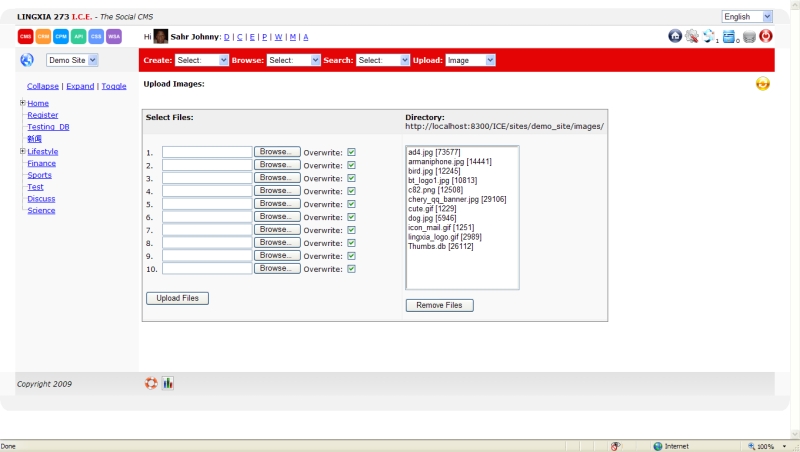Image resolution: width=800 pixels, height=452 pixels.
Task: Open the CSS module icon
Action: click(96, 37)
